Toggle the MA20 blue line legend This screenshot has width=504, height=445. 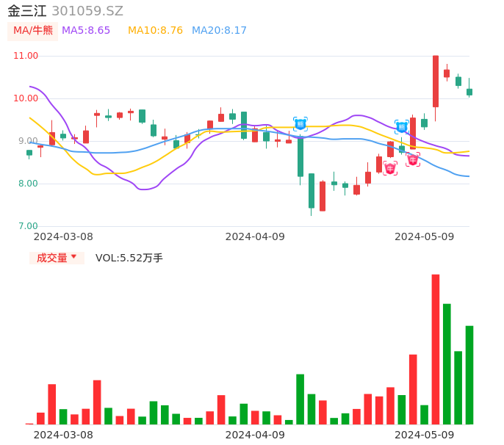219,31
